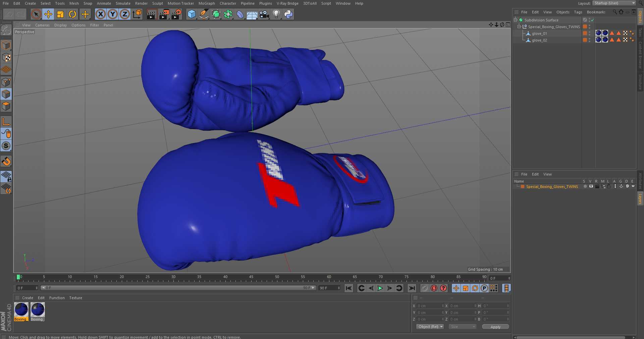Select second Boxing material thumbnail
644x339 pixels.
tap(38, 312)
